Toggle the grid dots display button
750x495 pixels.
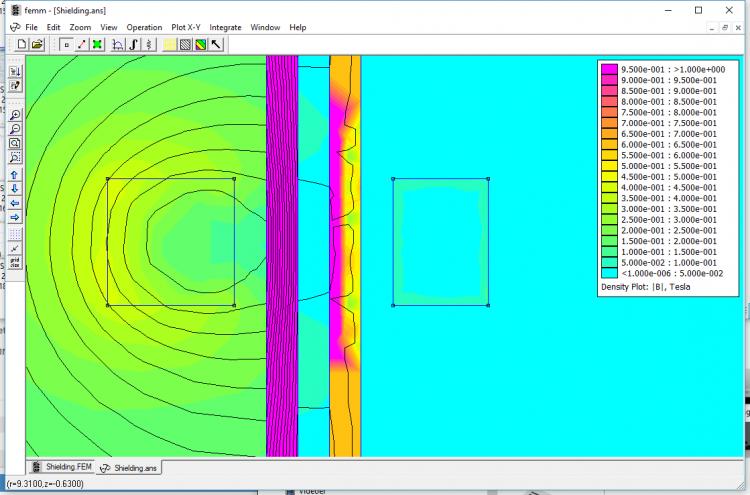(15, 234)
